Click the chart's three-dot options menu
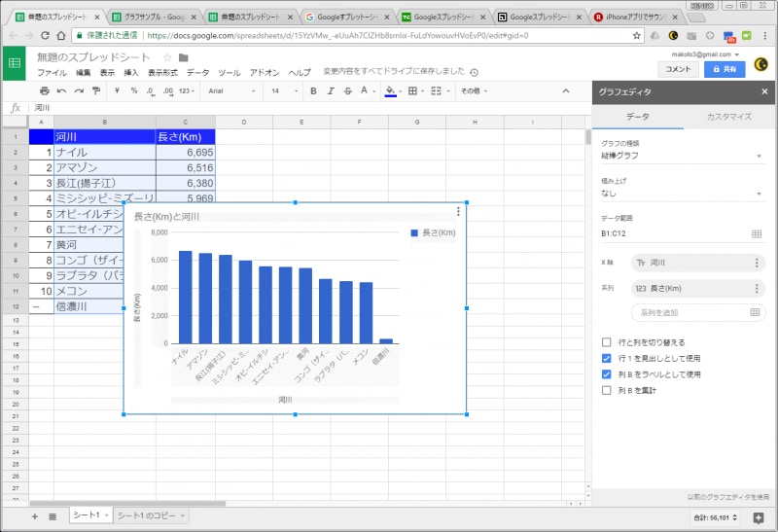778x532 pixels. [458, 211]
